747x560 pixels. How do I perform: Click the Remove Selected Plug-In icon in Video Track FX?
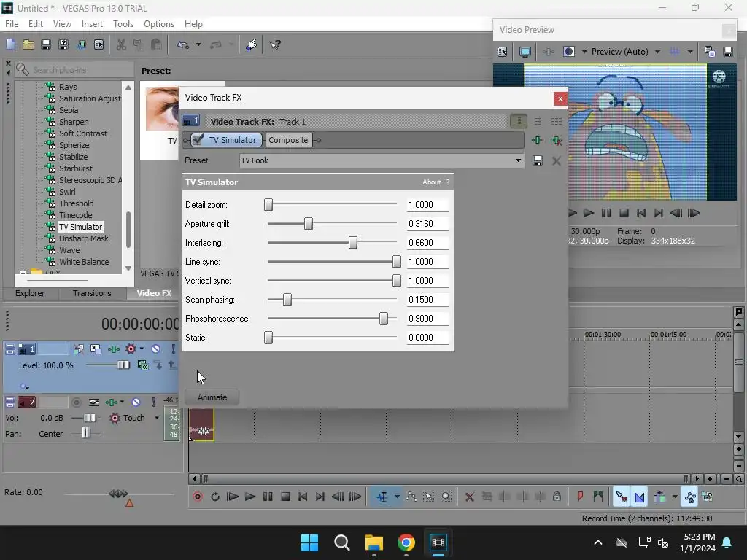coord(557,140)
